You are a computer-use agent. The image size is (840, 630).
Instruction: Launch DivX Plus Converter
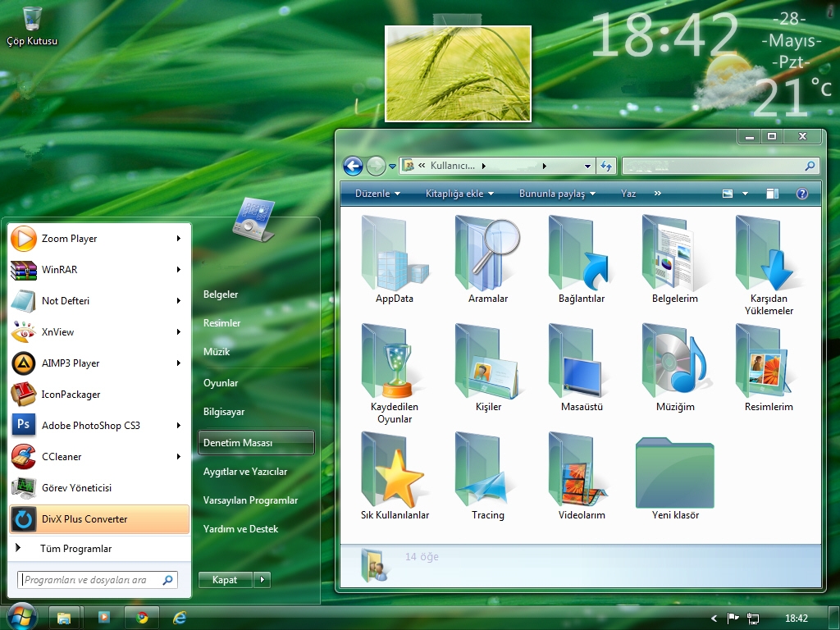point(99,518)
